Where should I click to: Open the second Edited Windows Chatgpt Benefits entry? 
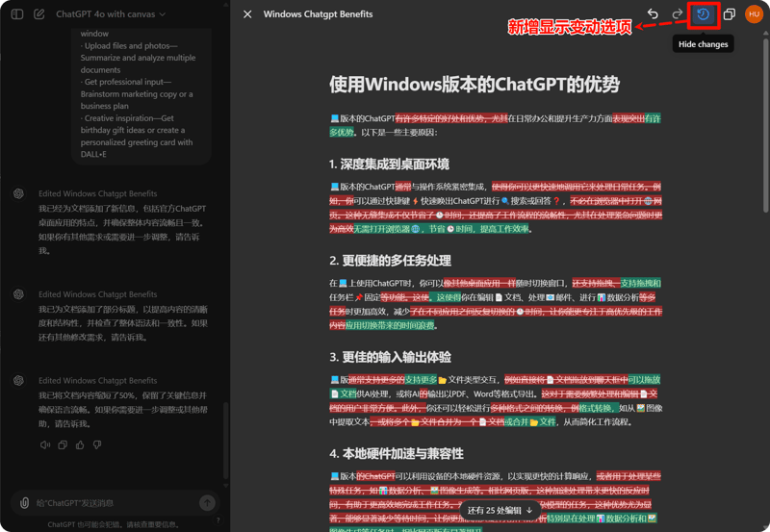pos(98,294)
